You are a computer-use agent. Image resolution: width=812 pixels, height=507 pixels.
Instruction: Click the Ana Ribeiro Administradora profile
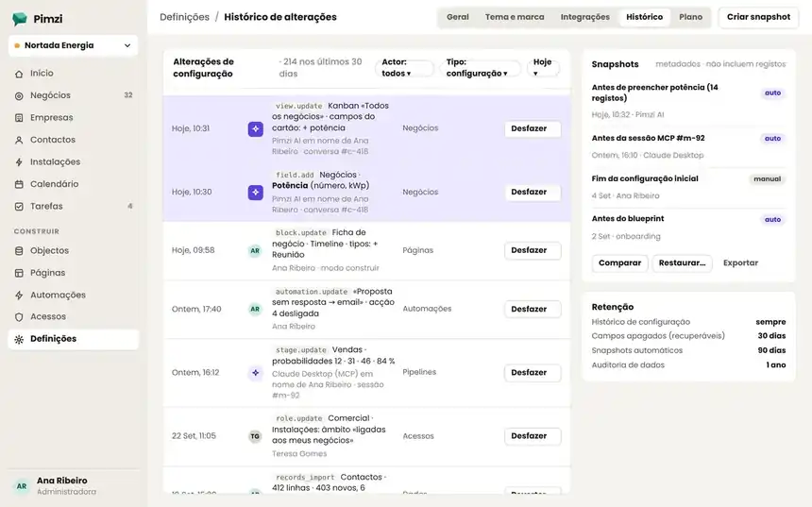73,486
